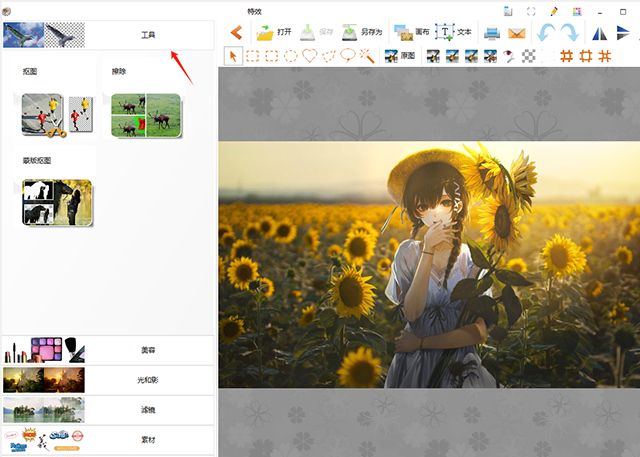
Task: Click the email envelope icon
Action: pos(516,33)
